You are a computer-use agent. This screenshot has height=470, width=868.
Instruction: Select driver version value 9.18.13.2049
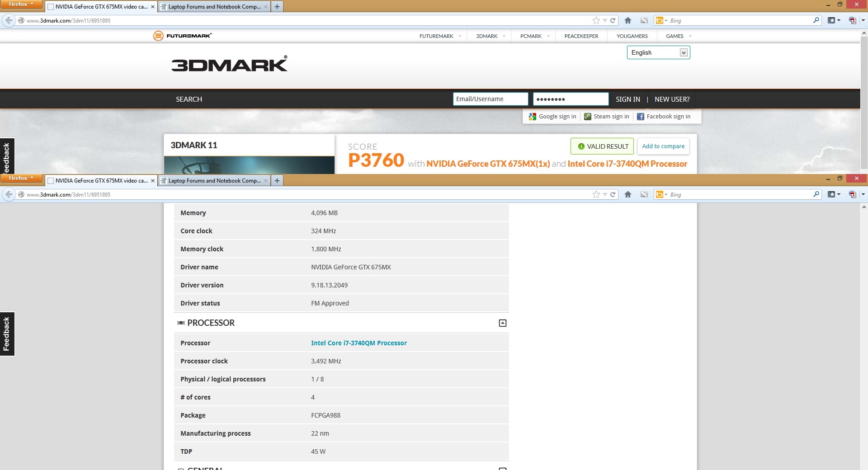click(329, 285)
